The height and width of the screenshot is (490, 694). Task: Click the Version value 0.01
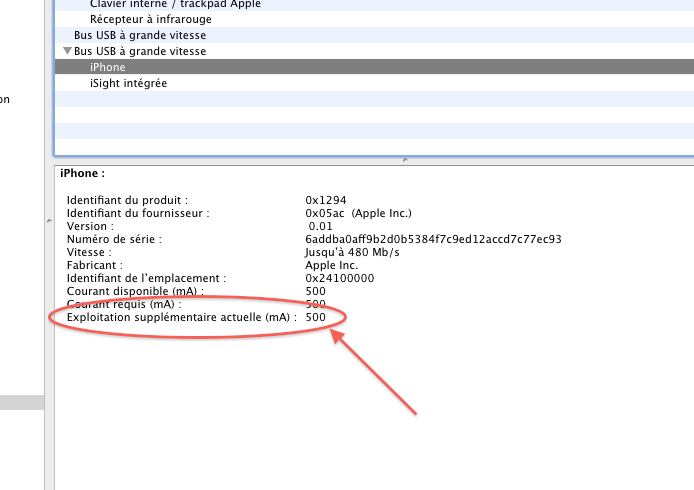click(x=320, y=226)
